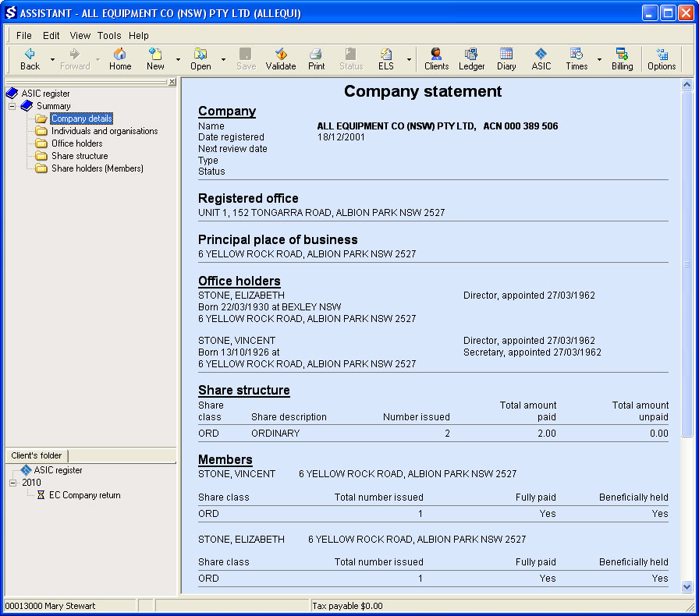The width and height of the screenshot is (699, 616).
Task: Click the Forward toolbar arrow
Action: pos(75,59)
